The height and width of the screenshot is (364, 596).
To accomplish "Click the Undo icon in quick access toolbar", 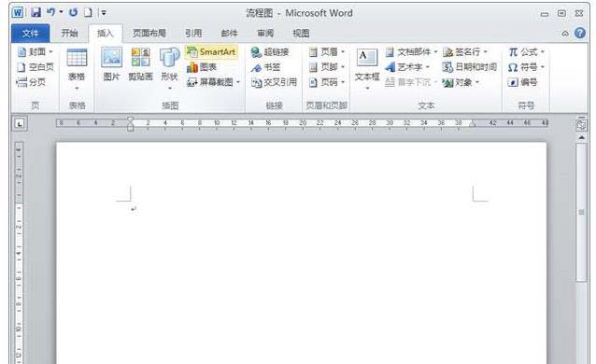I will [51, 12].
